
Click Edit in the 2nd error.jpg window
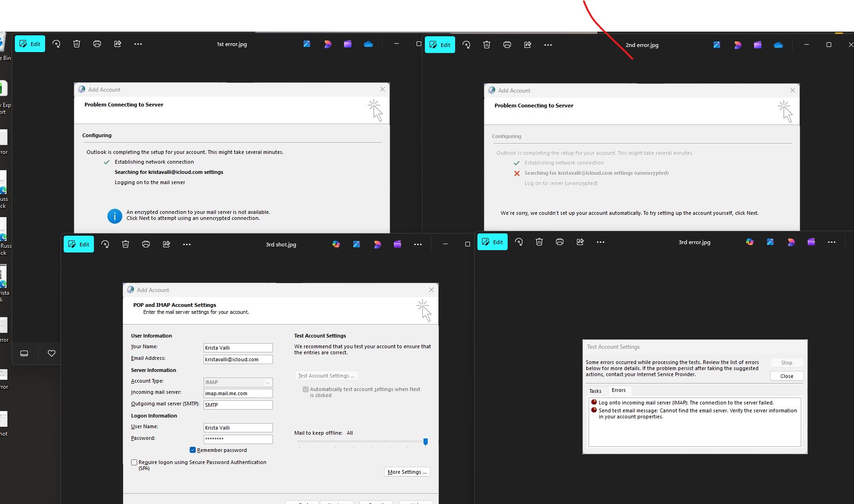tap(440, 45)
